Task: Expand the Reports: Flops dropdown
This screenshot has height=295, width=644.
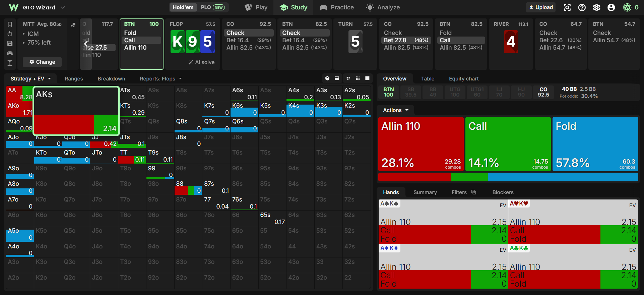Action: click(161, 79)
